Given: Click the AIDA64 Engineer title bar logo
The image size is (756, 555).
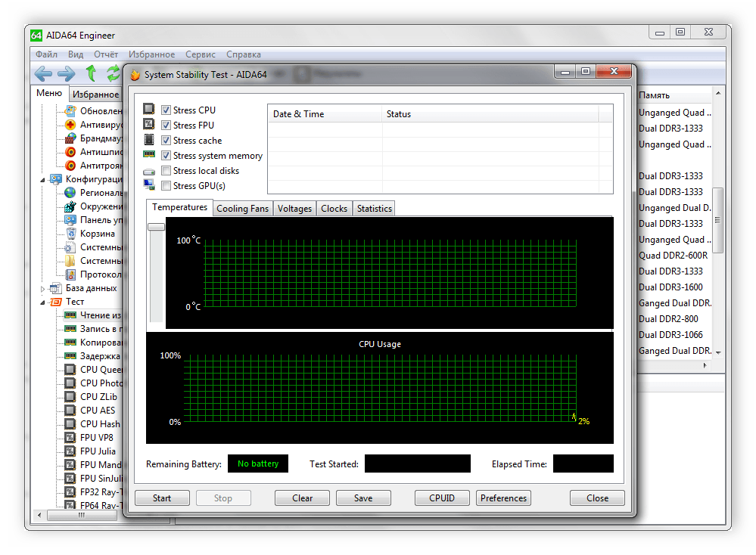Looking at the screenshot, I should [36, 36].
